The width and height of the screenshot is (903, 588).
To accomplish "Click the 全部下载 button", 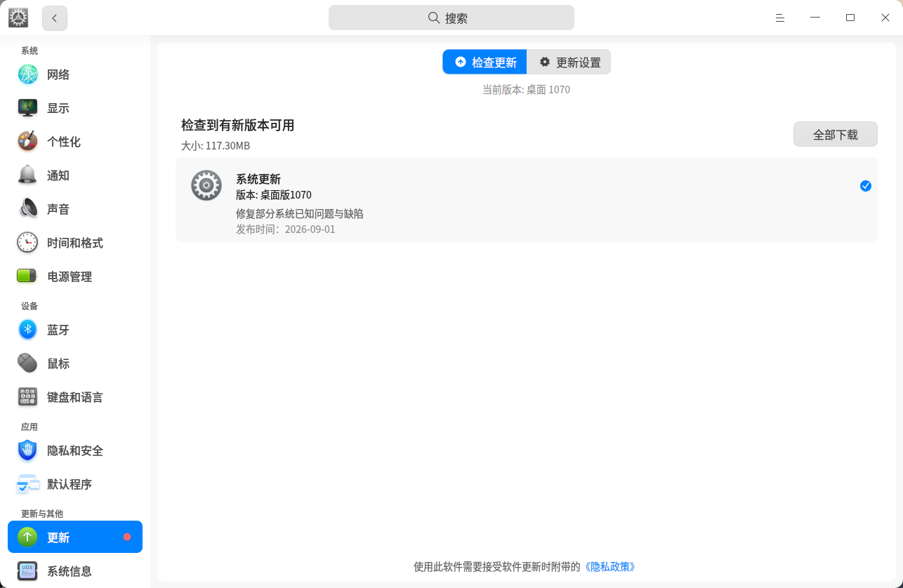I will click(836, 134).
